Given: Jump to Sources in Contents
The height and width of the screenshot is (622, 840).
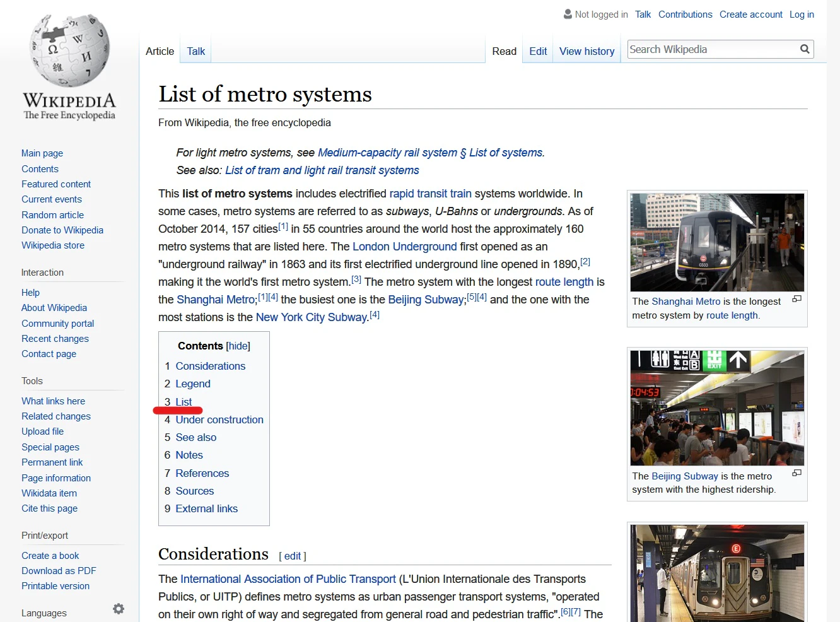Looking at the screenshot, I should (194, 491).
